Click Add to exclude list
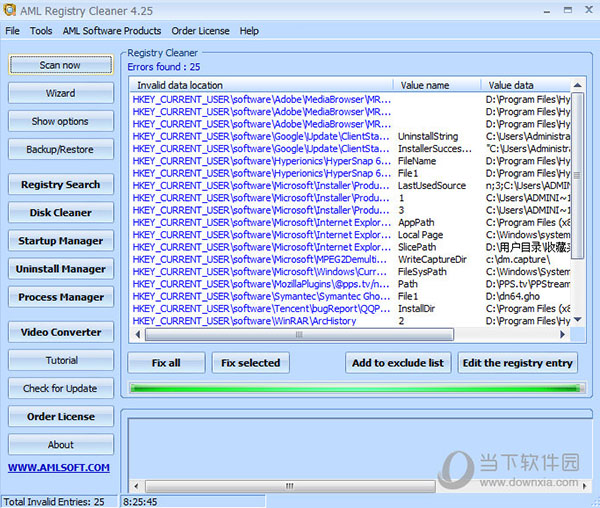The height and width of the screenshot is (508, 600). click(x=398, y=363)
